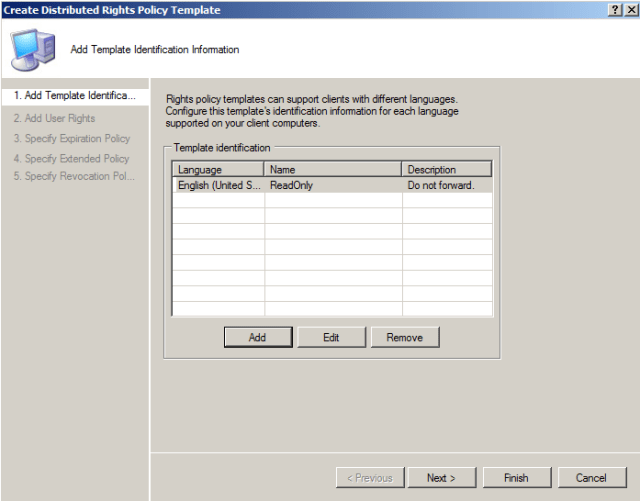Proceed with the Next > button
The height and width of the screenshot is (501, 640).
point(441,478)
